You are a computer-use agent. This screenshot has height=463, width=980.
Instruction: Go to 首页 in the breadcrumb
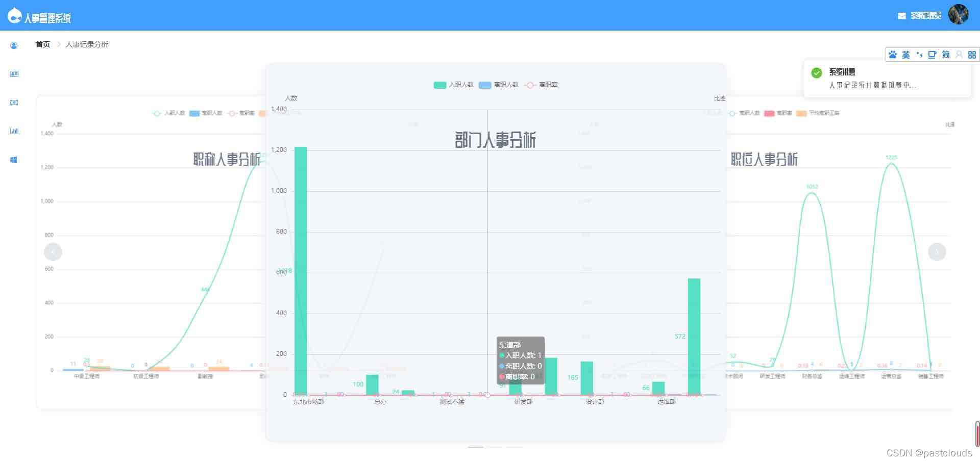coord(43,44)
